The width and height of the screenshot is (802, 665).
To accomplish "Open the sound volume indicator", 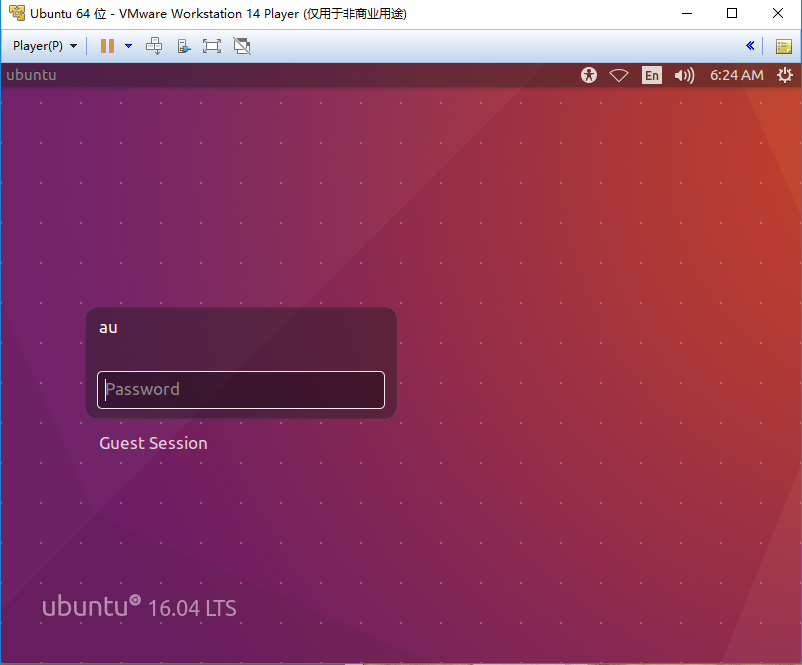I will (684, 76).
